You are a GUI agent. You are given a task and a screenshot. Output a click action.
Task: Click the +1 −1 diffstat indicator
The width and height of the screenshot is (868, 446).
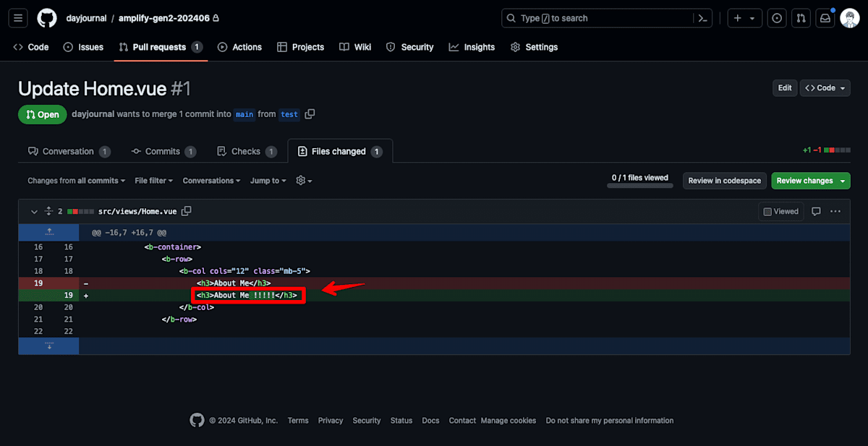826,150
